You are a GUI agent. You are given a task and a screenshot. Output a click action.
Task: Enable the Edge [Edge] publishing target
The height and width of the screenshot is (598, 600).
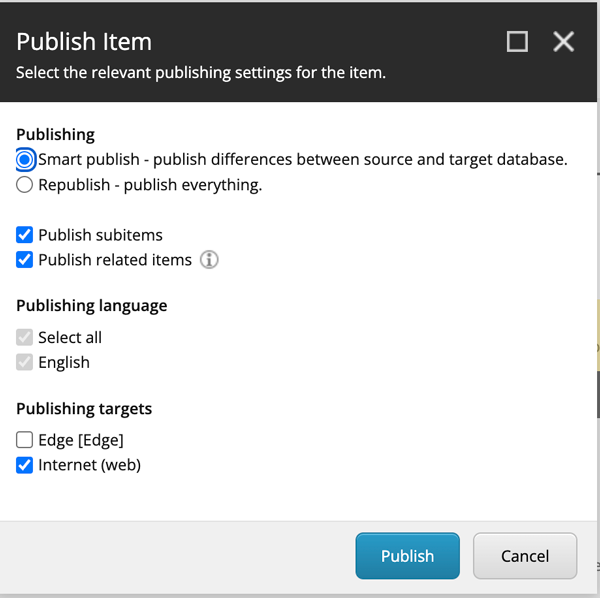point(25,440)
